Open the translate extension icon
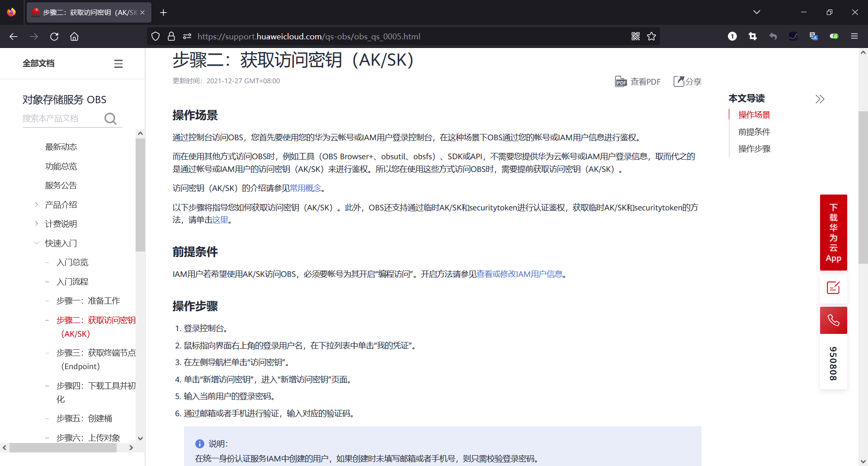The width and height of the screenshot is (868, 466). pyautogui.click(x=813, y=36)
